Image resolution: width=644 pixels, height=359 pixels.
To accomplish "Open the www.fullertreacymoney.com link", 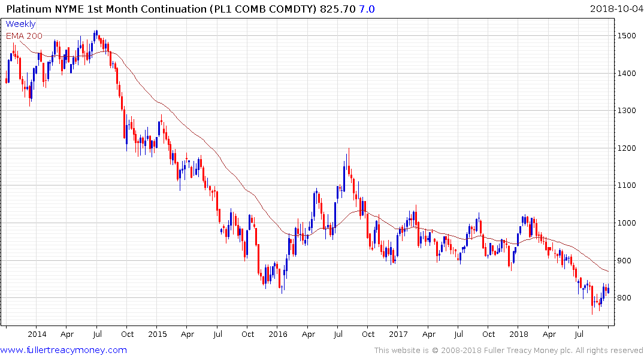I will [64, 350].
